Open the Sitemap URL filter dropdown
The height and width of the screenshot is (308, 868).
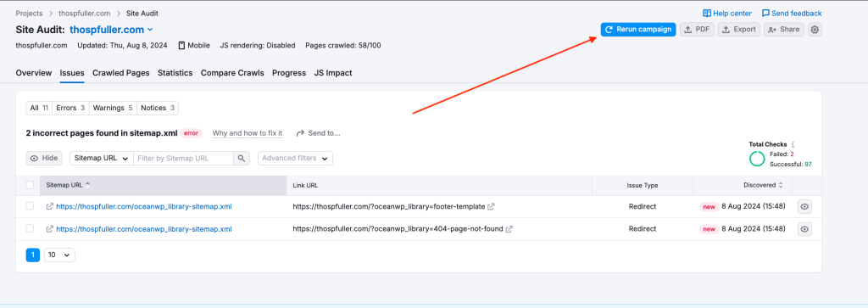click(102, 159)
